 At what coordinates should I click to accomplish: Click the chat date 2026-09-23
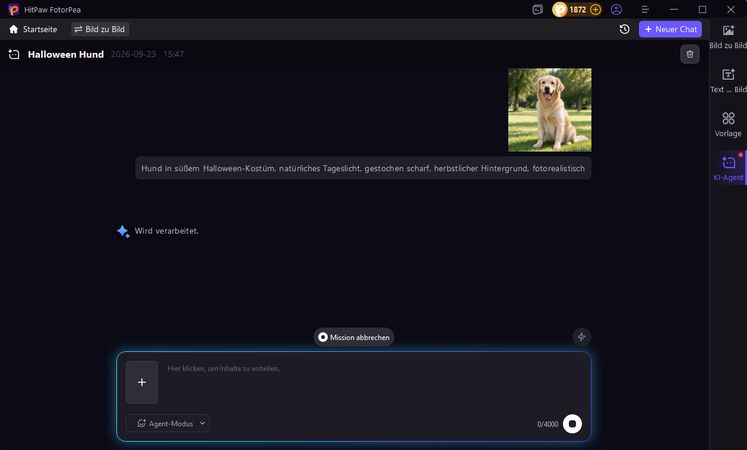pyautogui.click(x=133, y=54)
